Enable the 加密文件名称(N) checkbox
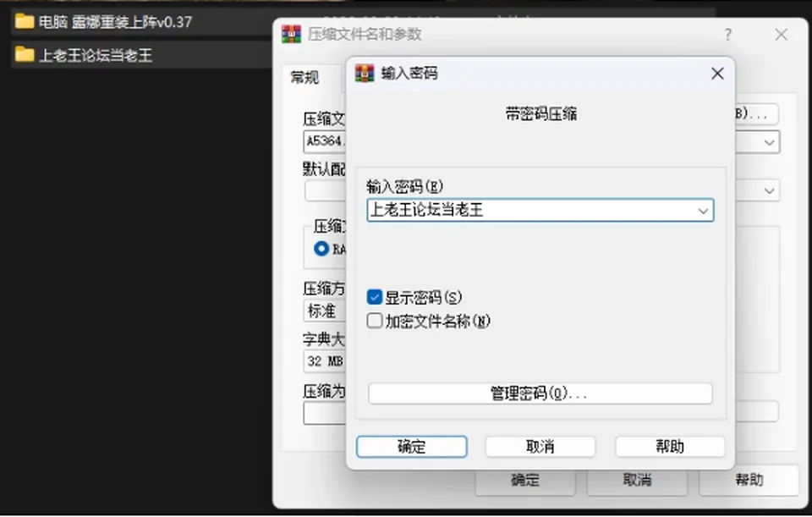The image size is (812, 517). coord(374,321)
